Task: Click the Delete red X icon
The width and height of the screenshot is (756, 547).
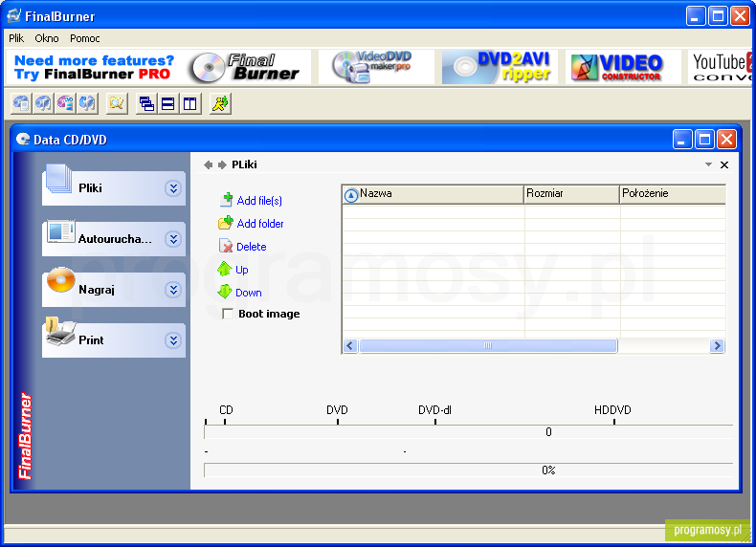Action: tap(226, 246)
